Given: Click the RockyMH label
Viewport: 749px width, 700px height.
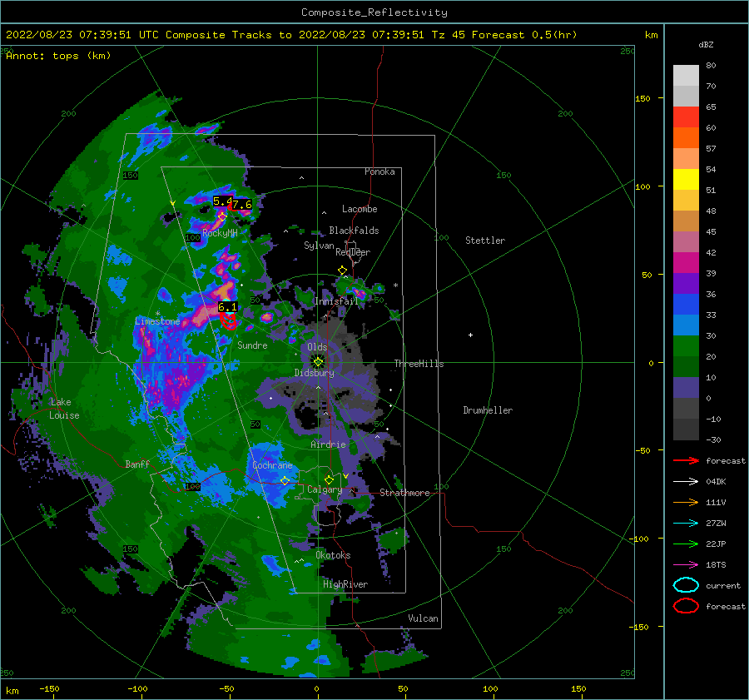Looking at the screenshot, I should [220, 233].
